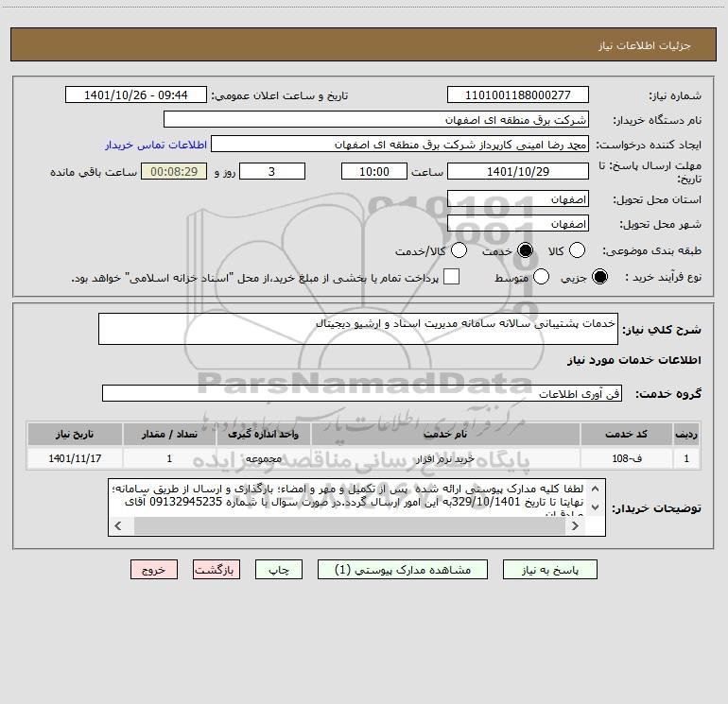Screen dimensions: 728x704
Task: Click the general description field خدمات پشتیبانی سالانه
Action: 358,329
